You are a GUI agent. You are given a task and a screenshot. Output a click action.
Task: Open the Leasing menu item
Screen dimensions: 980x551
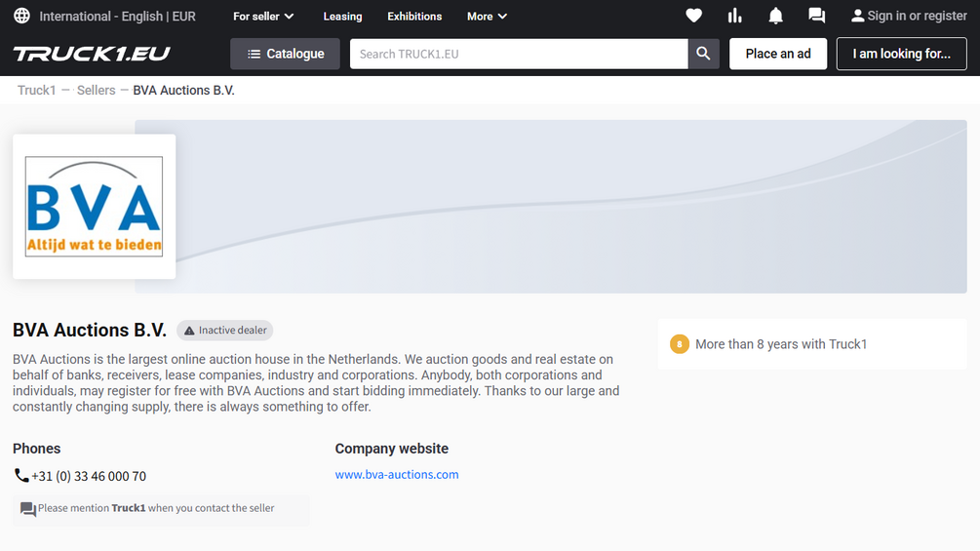(x=342, y=17)
